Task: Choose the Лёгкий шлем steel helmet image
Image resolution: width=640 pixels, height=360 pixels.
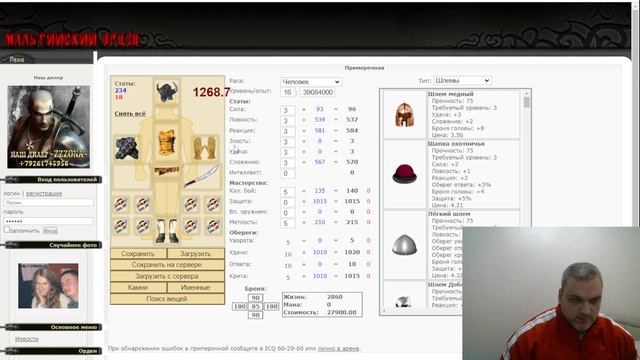Action: tap(404, 245)
